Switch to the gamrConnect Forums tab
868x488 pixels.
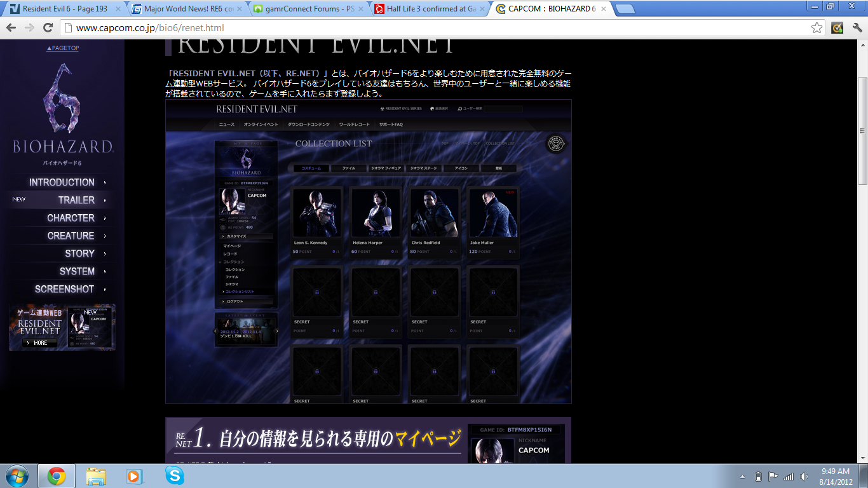point(305,9)
